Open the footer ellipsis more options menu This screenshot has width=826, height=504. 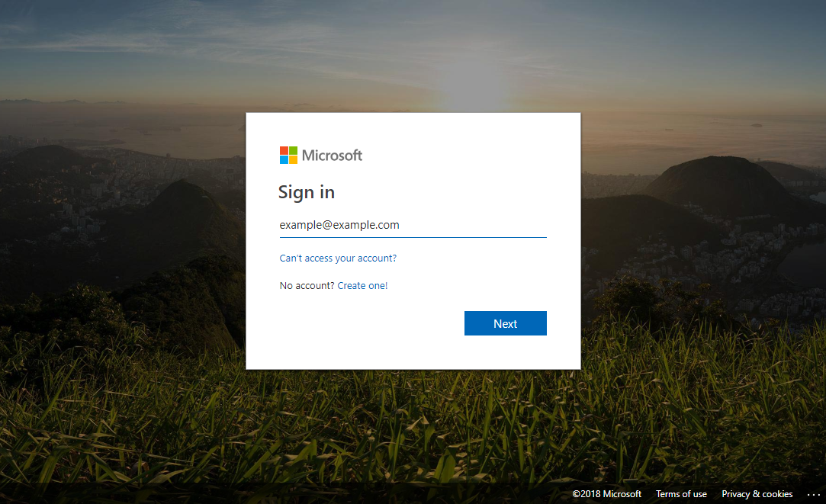point(813,495)
